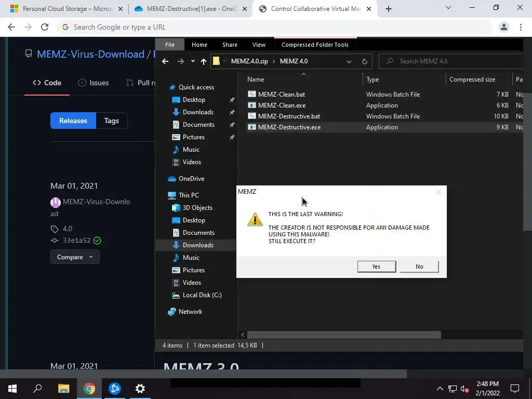532x399 pixels.
Task: Show hidden system tray icons
Action: pyautogui.click(x=440, y=389)
